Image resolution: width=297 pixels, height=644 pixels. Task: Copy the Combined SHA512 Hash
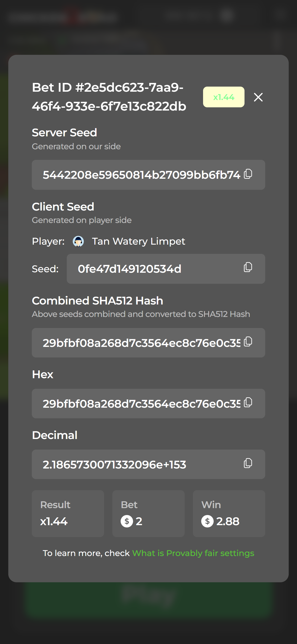point(248,342)
